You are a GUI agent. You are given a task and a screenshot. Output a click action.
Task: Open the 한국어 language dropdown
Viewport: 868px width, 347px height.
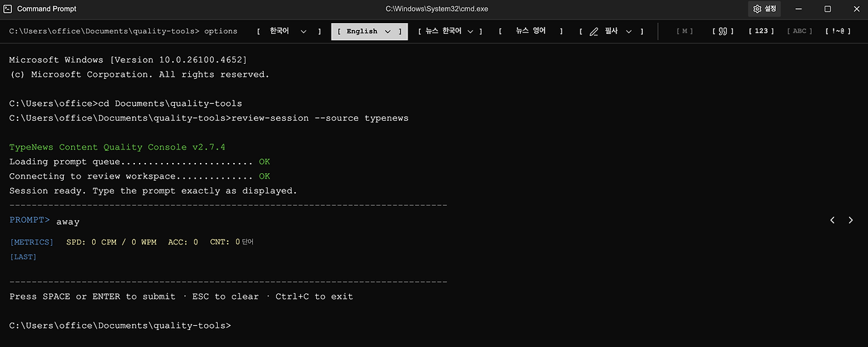pyautogui.click(x=288, y=31)
